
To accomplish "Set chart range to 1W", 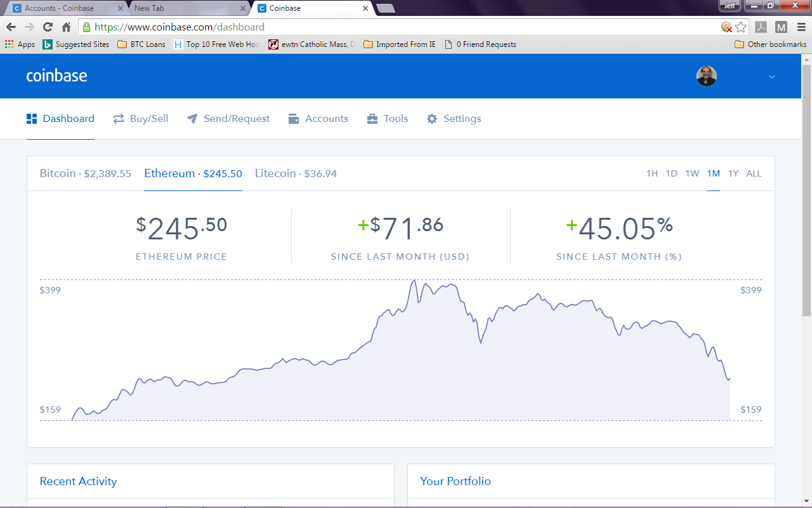I will (x=692, y=173).
